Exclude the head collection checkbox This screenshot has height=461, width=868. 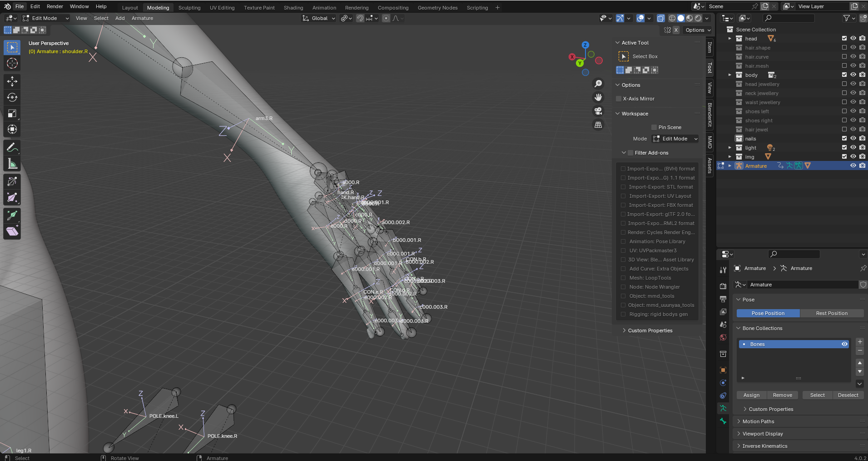[x=844, y=39]
